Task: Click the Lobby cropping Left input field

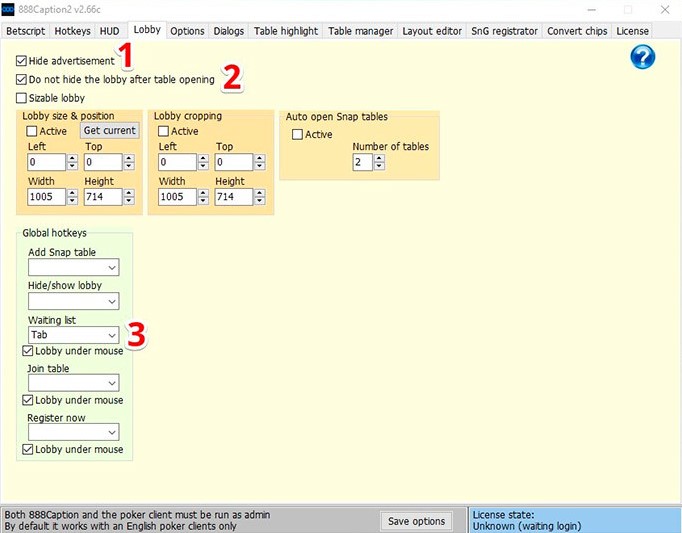Action: (177, 162)
